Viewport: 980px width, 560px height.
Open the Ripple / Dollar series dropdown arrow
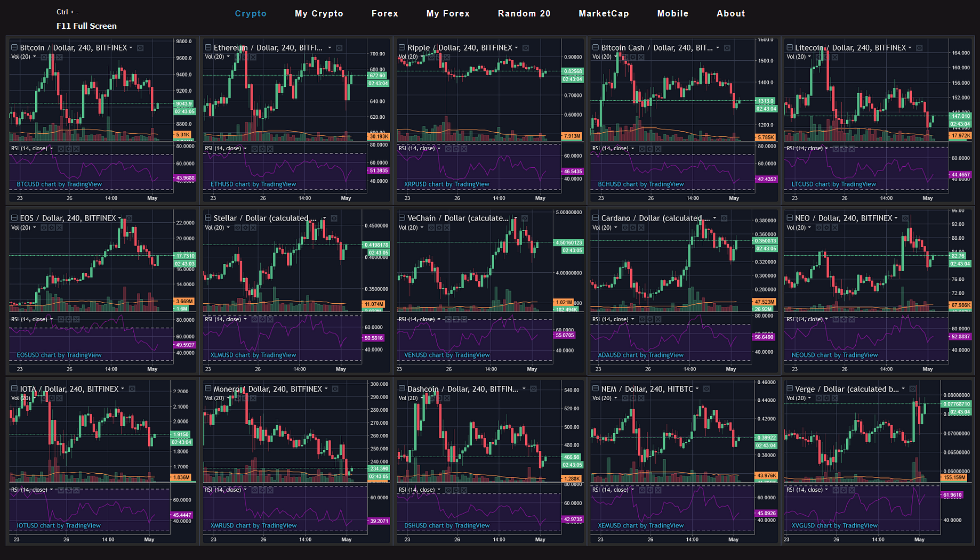click(517, 47)
